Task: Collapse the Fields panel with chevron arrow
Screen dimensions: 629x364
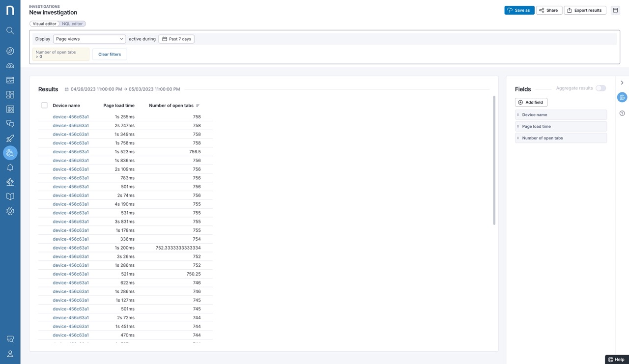Action: click(x=622, y=83)
